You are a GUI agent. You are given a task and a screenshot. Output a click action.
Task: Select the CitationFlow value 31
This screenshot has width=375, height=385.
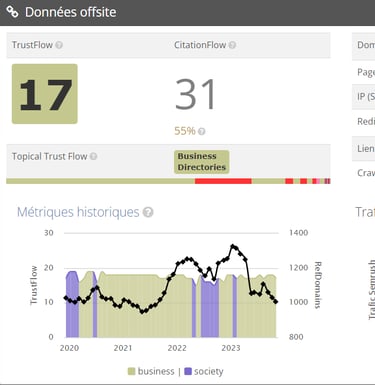click(196, 94)
